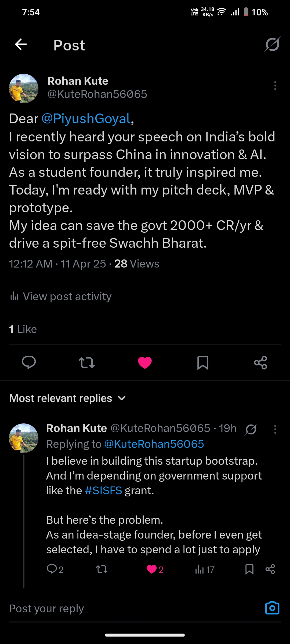View who liked via 1 Like
The width and height of the screenshot is (290, 644).
pos(23,329)
